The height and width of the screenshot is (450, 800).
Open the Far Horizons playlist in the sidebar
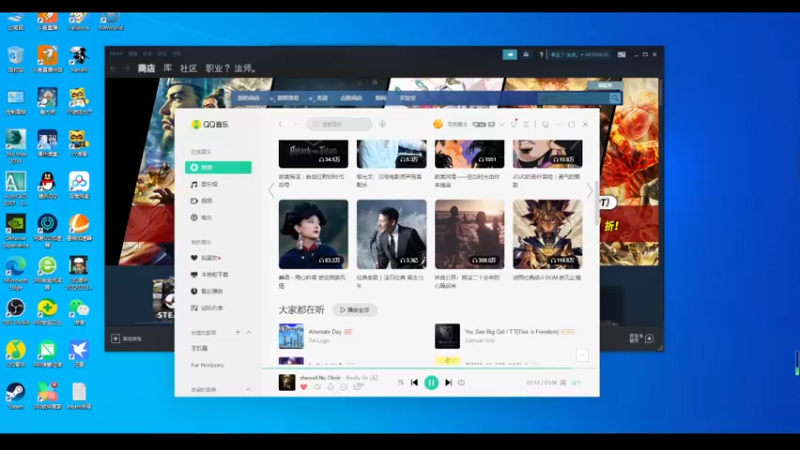[207, 365]
